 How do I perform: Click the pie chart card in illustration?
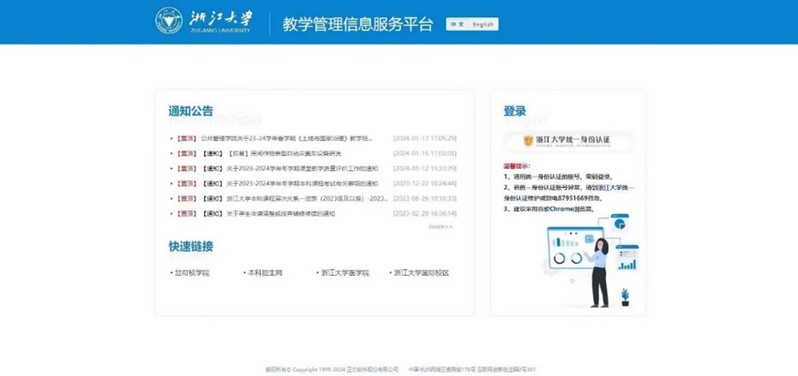[x=620, y=223]
